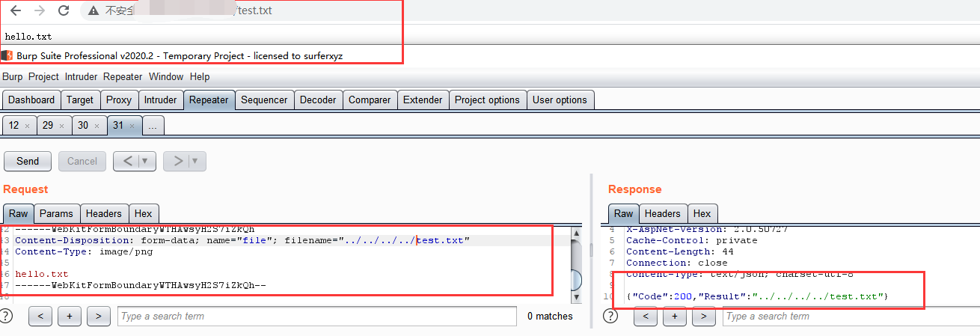Click the hello.txt body line in request

42,274
